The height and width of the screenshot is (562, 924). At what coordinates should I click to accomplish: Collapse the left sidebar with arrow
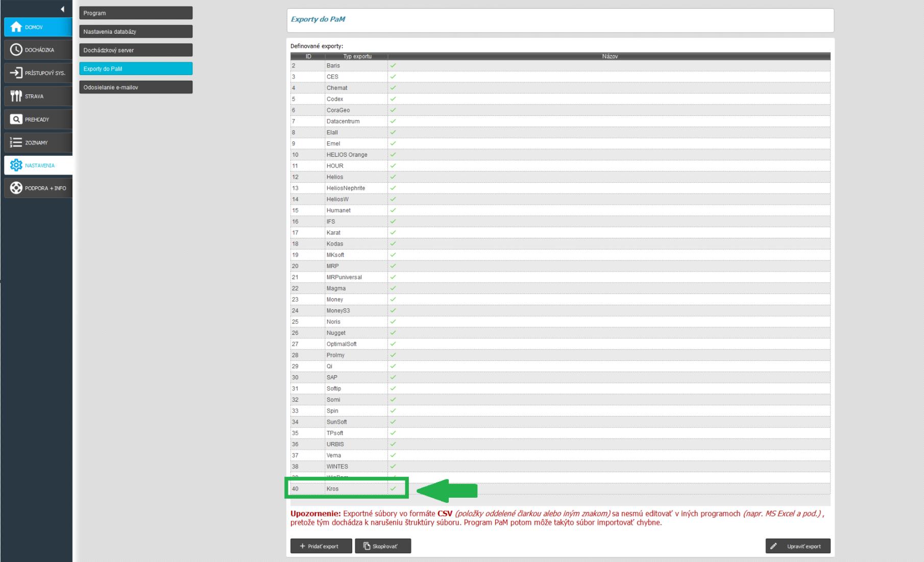[x=62, y=9]
